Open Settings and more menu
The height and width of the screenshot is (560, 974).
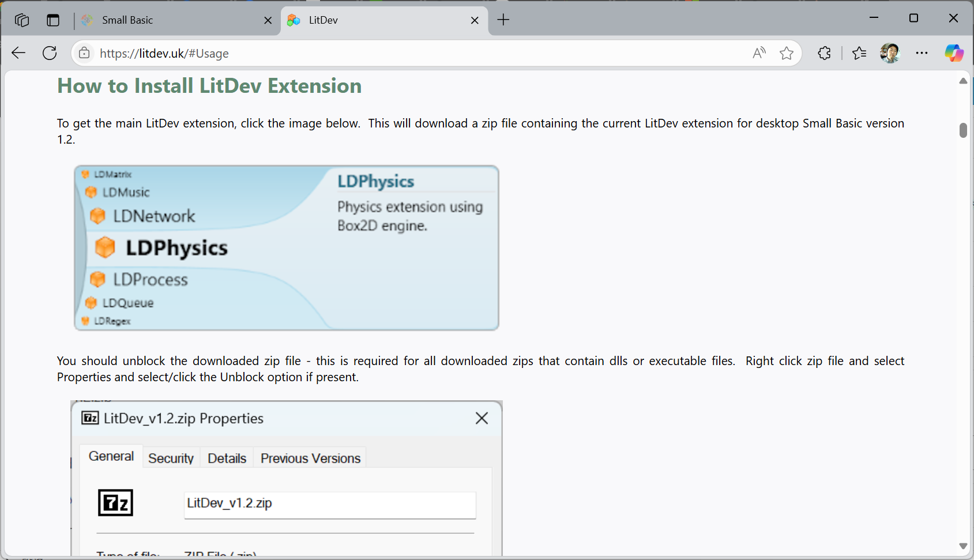click(x=922, y=53)
